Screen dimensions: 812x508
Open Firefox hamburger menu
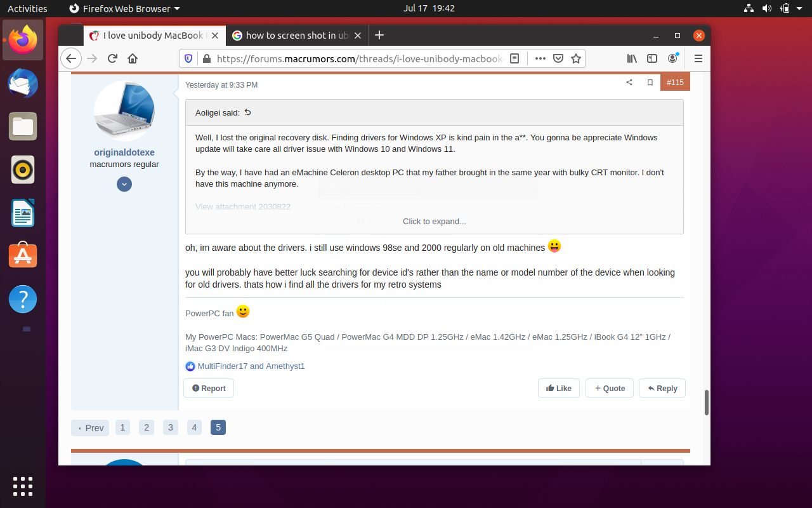pyautogui.click(x=698, y=58)
